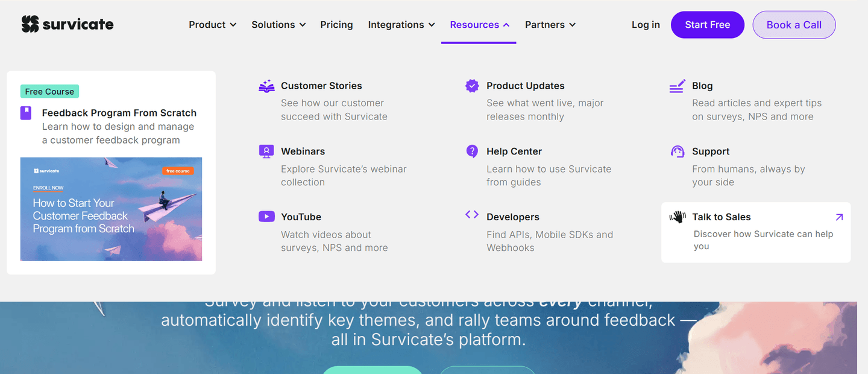Click 'Learn how to use Survicate' description

click(549, 176)
